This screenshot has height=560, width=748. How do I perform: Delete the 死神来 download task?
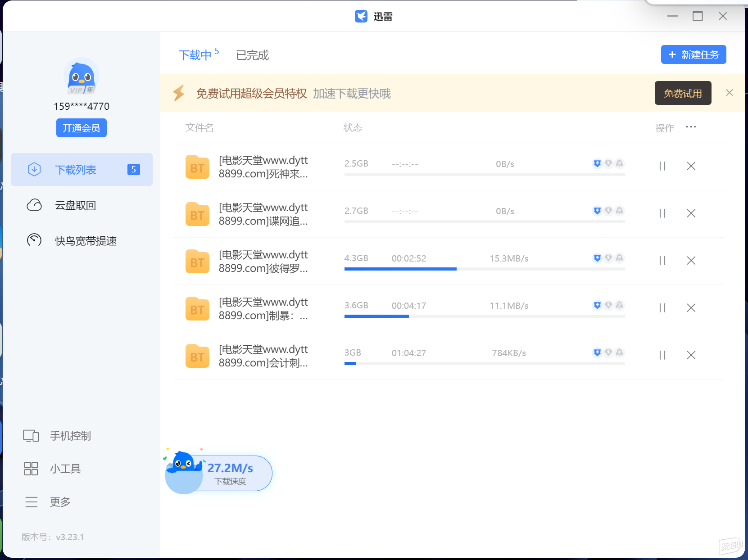(x=691, y=166)
